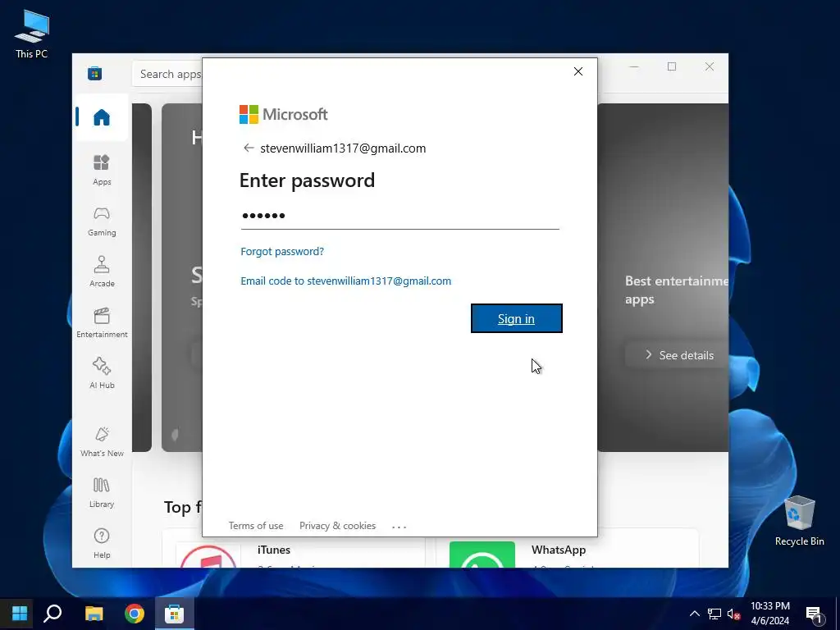Screen dimensions: 840x630
Task: Click the Microsoft Store logo icon
Action: point(95,73)
